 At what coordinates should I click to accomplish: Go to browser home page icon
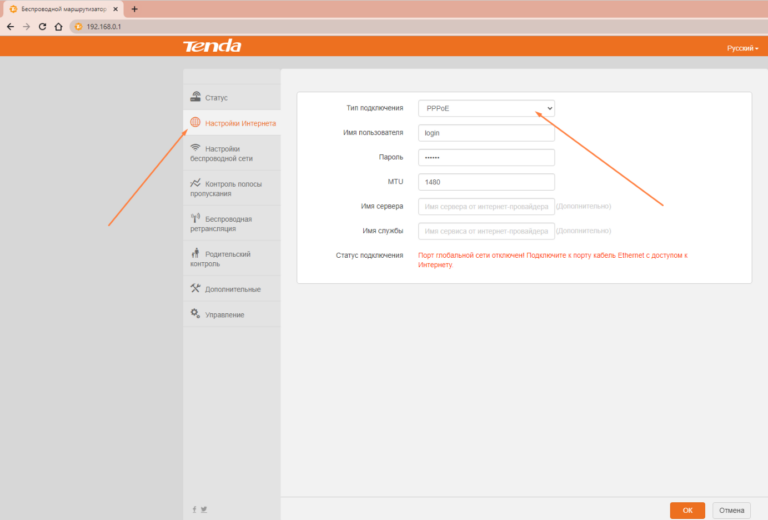point(58,26)
